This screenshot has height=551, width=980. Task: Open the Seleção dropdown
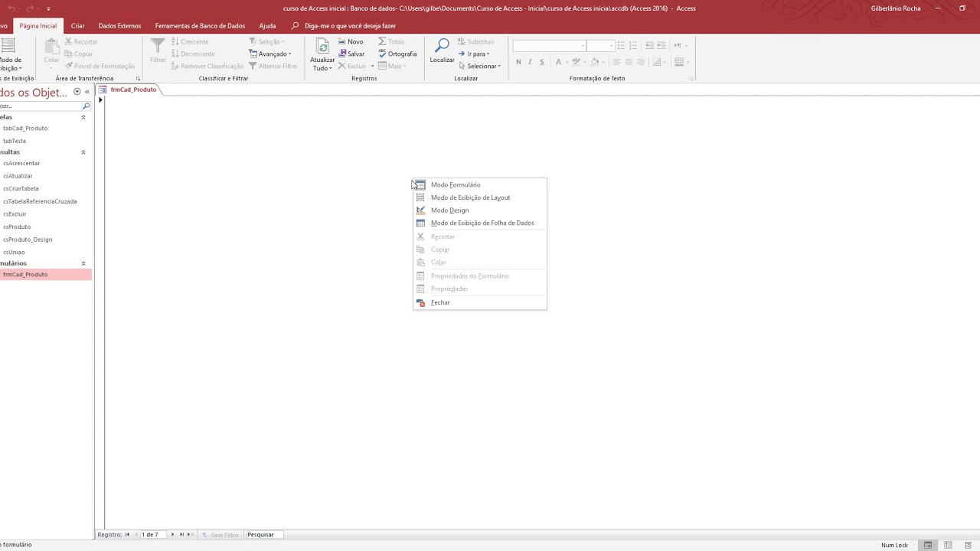point(266,42)
